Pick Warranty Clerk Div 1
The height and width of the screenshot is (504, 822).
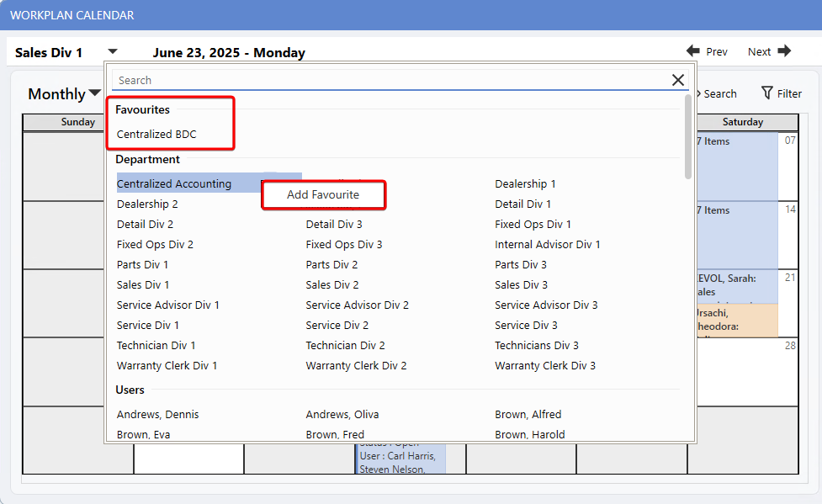[167, 366]
